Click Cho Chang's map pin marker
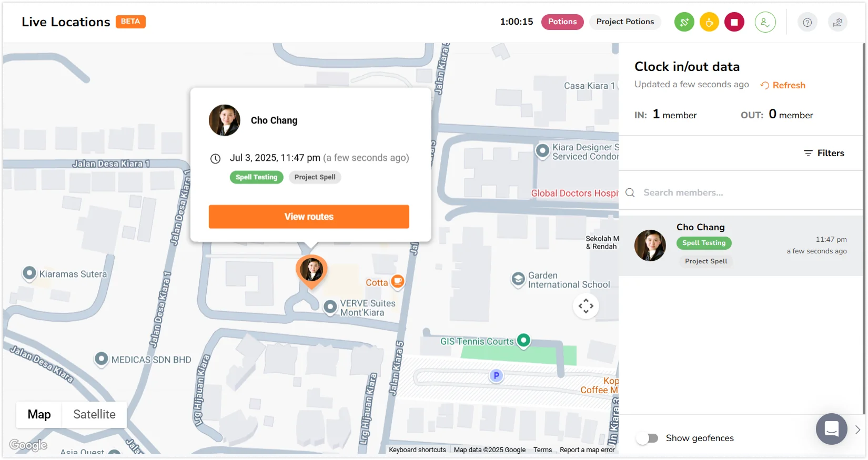Viewport: 868px width, 460px height. point(311,271)
